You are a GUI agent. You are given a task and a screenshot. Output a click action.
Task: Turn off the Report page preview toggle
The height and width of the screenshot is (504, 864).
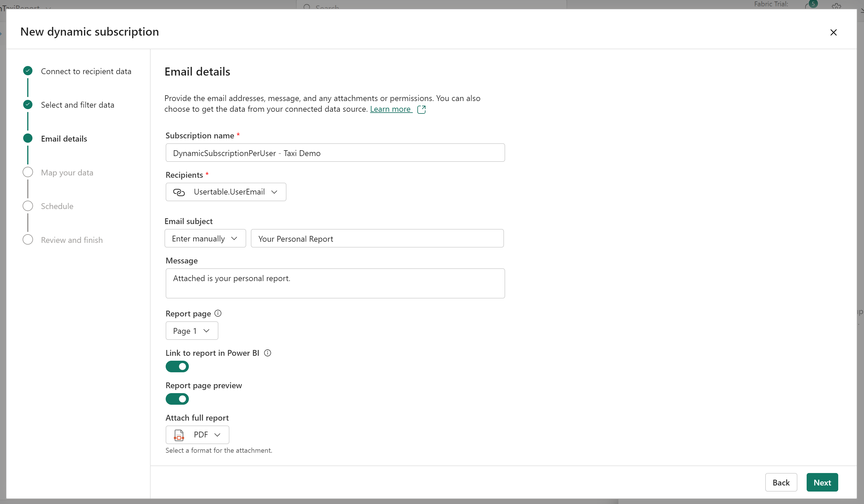coord(177,398)
